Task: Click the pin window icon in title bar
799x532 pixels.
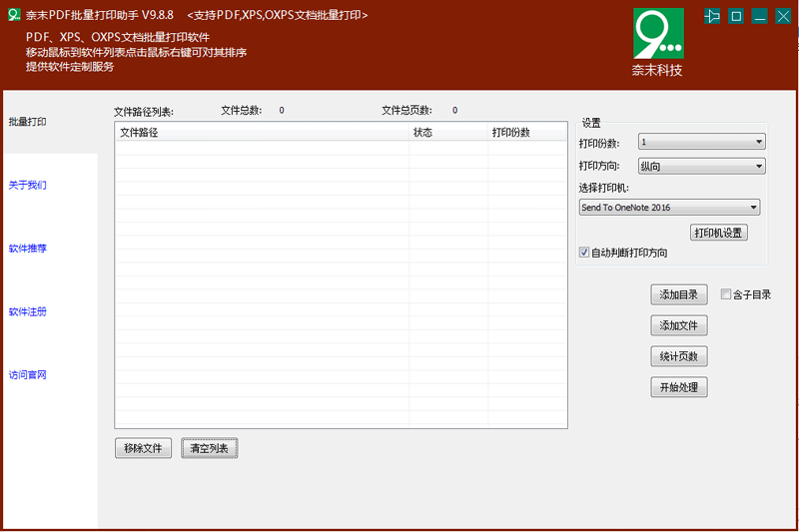Action: [712, 16]
